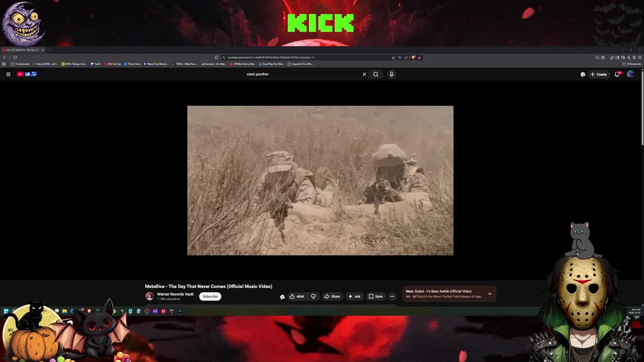Bookmark this page icon
The height and width of the screenshot is (362, 644).
point(216,57)
